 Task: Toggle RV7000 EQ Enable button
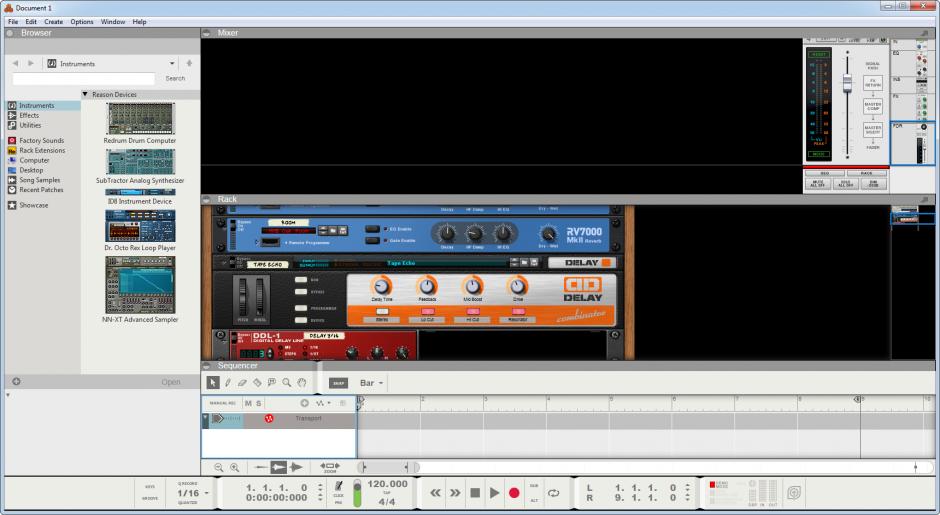click(x=372, y=229)
